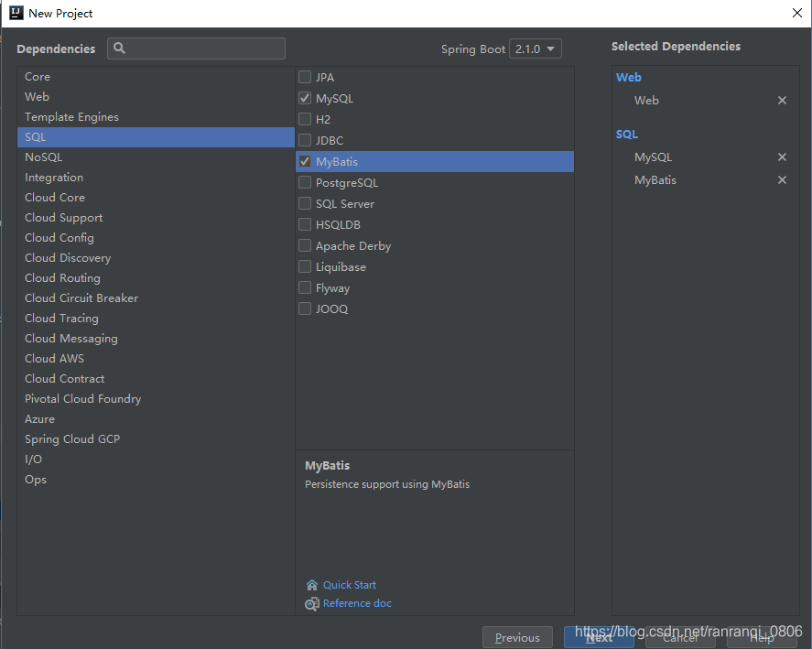Select the I/O category
The height and width of the screenshot is (649, 812).
point(156,460)
